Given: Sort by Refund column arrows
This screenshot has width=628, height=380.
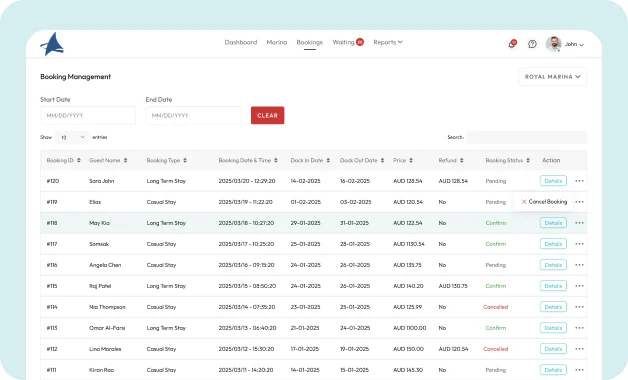Looking at the screenshot, I should 462,160.
